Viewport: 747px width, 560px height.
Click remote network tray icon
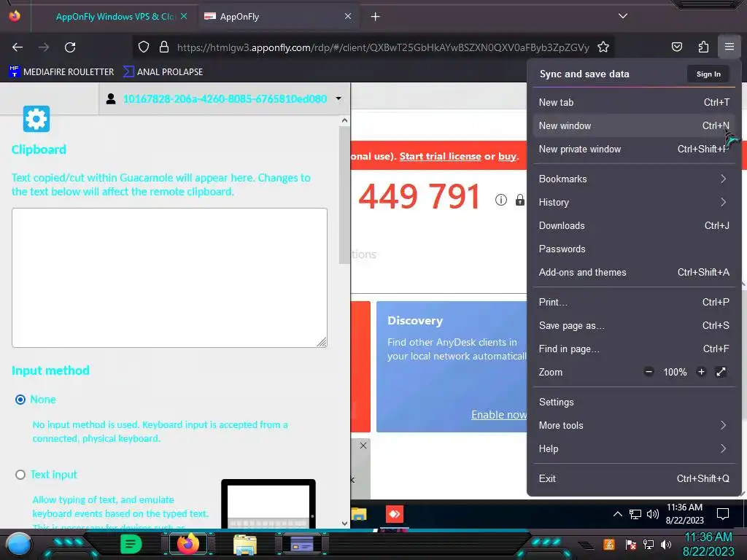tap(635, 514)
